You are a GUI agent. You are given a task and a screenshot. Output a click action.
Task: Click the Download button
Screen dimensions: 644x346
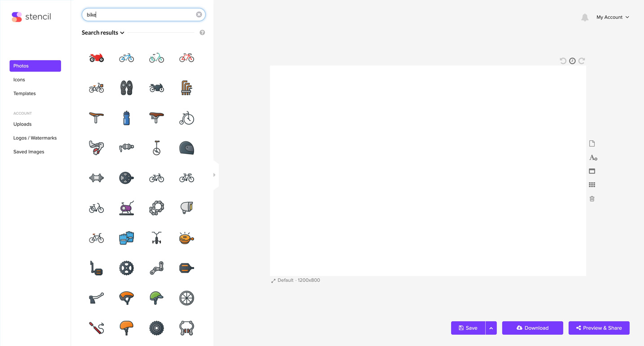(532, 328)
